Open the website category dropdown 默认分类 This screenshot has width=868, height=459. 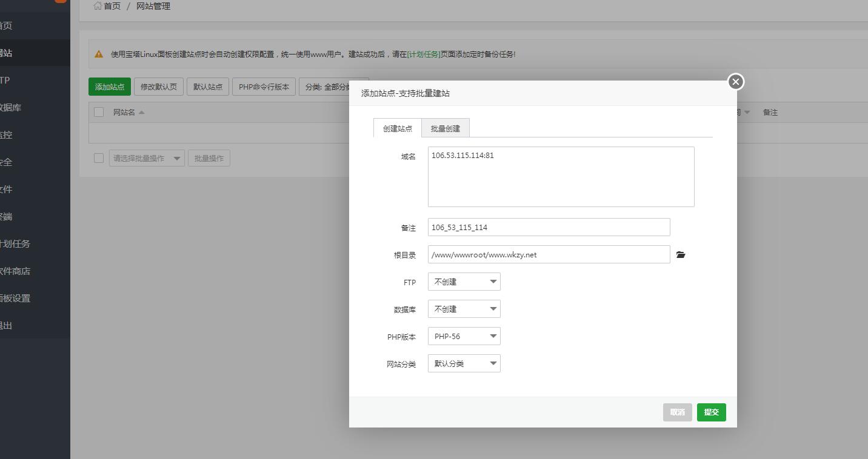pos(464,363)
